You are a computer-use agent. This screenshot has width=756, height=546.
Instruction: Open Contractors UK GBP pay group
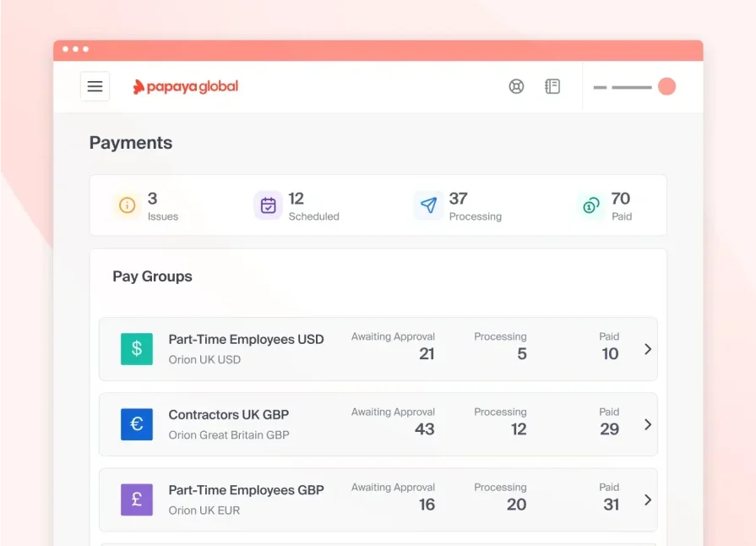229,415
